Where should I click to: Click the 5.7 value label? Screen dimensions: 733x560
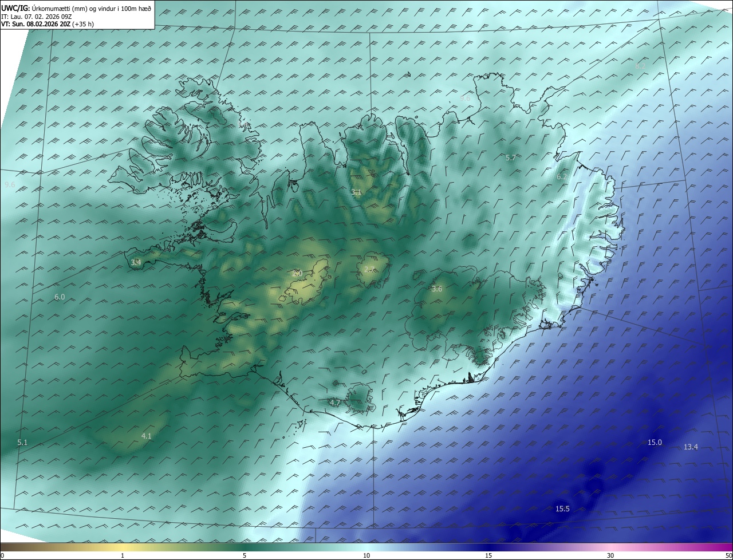[511, 157]
